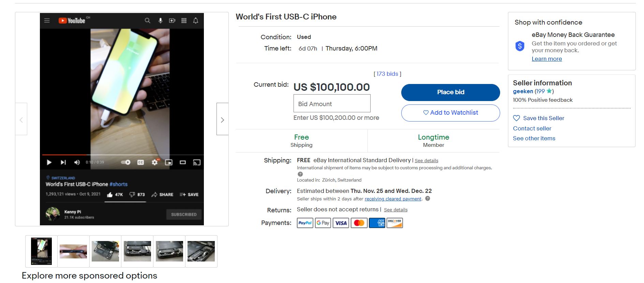
Task: Open seller geeken profile link
Action: 523,91
